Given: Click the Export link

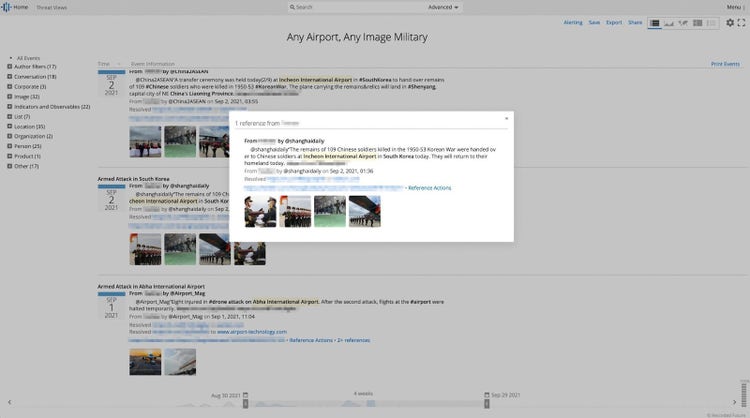Looking at the screenshot, I should point(614,22).
